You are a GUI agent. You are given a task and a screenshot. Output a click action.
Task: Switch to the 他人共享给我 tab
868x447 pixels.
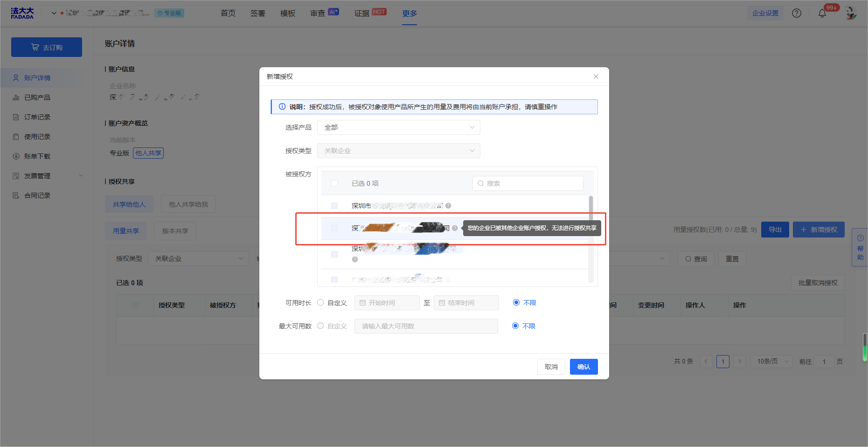188,204
